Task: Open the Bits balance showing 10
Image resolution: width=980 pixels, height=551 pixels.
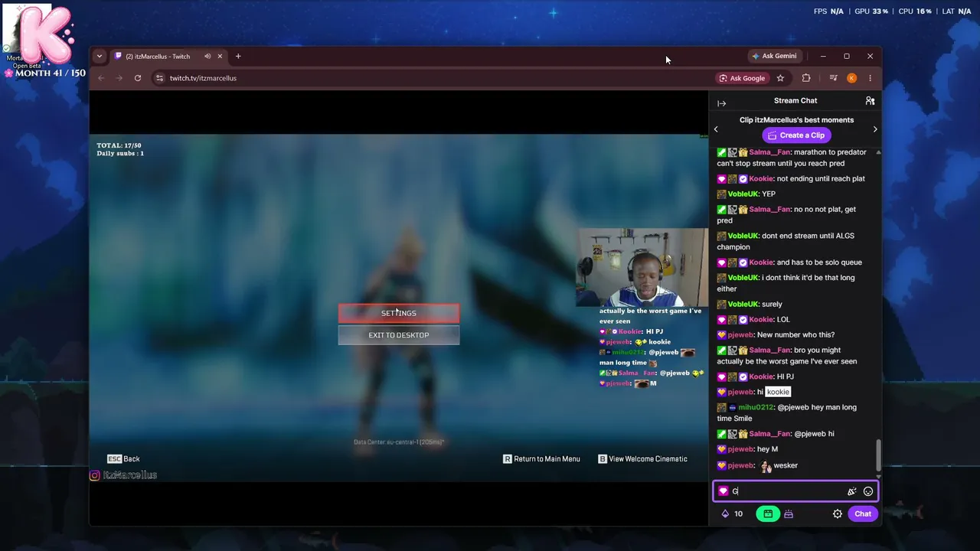Action: tap(732, 514)
